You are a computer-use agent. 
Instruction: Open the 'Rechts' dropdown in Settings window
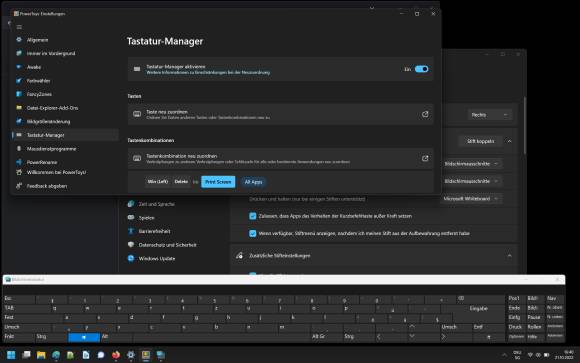click(x=489, y=115)
